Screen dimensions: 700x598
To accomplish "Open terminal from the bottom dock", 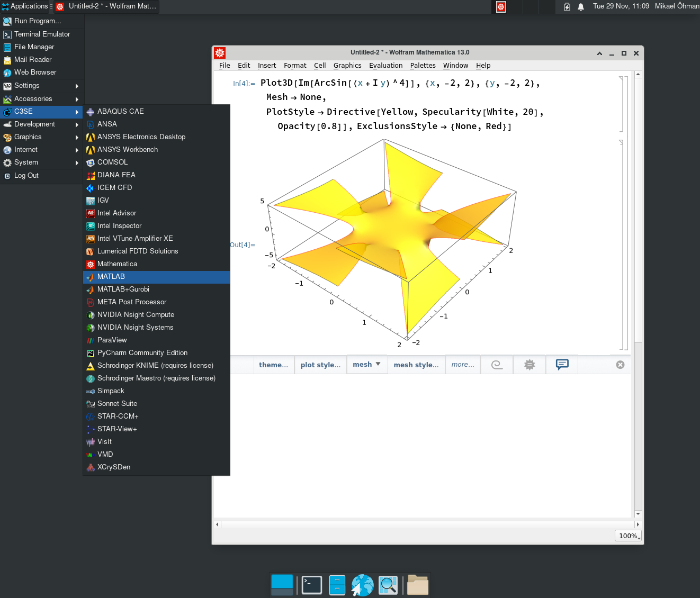I will click(312, 585).
